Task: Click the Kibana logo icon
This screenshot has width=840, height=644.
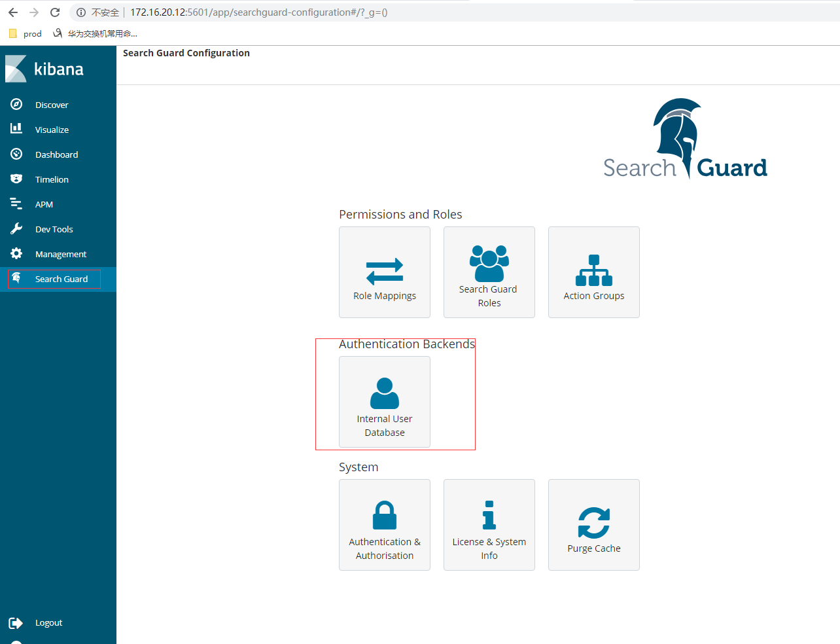Action: point(16,69)
